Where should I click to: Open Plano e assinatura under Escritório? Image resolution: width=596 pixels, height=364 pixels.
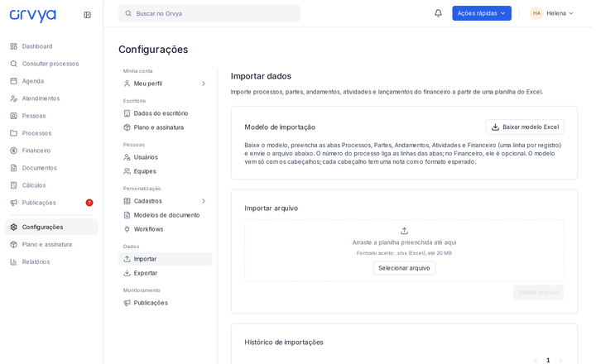pos(165,127)
